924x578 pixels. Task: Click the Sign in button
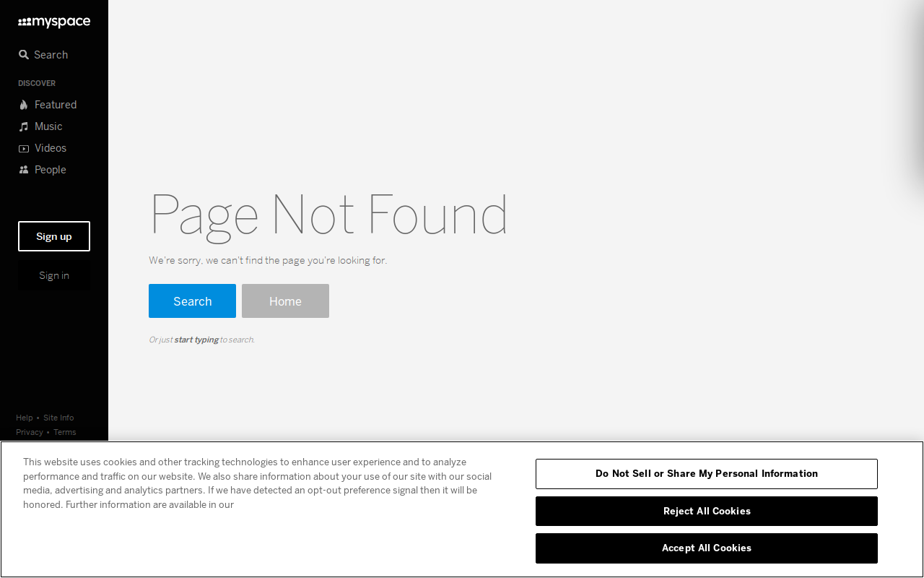tap(54, 275)
